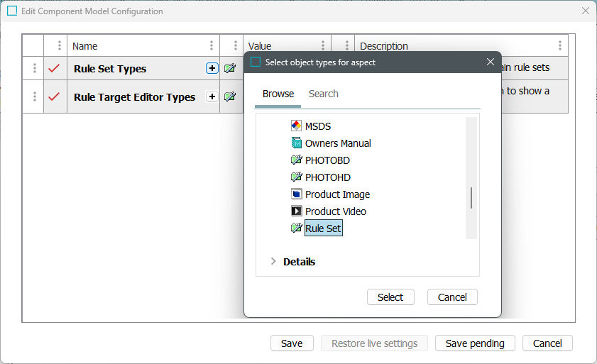The image size is (597, 364).
Task: Expand Rule Set Types with plus button
Action: point(212,68)
